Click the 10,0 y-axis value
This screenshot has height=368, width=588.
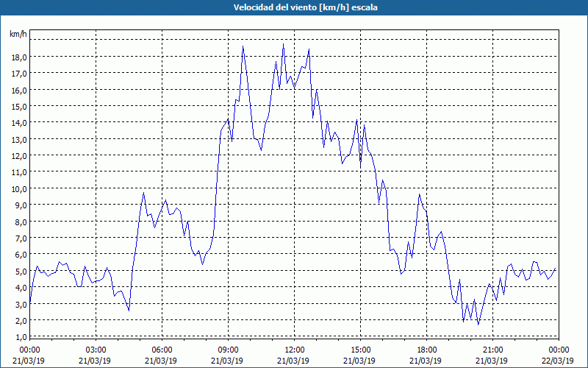coord(19,189)
